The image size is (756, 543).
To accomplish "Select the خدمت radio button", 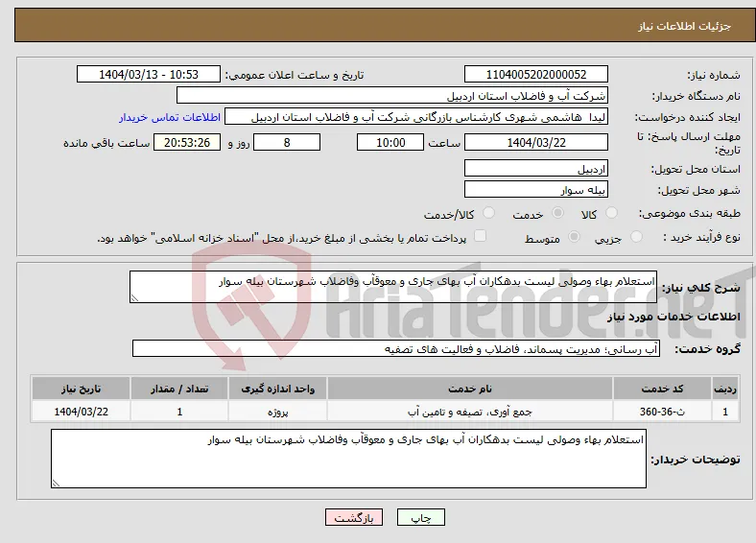I will pos(557,213).
